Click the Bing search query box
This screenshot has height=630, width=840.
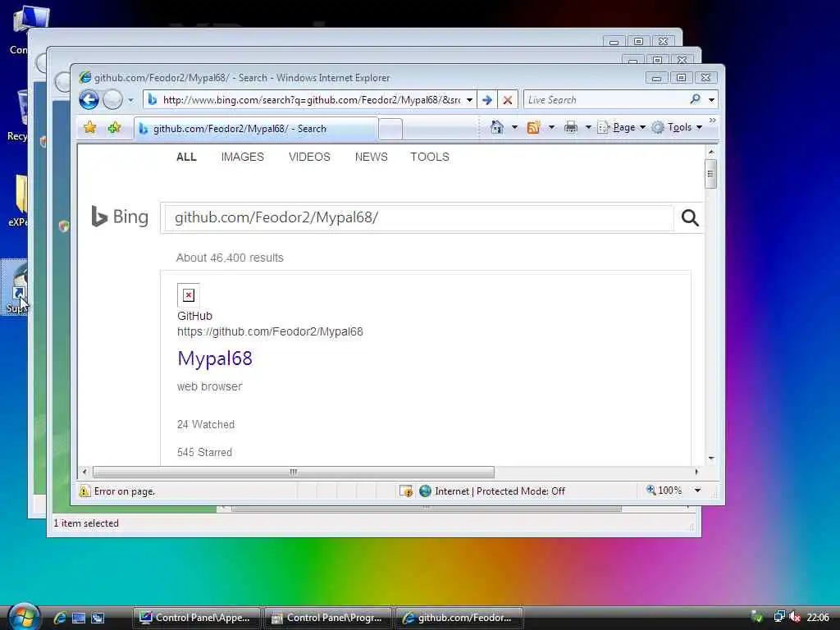coord(419,217)
